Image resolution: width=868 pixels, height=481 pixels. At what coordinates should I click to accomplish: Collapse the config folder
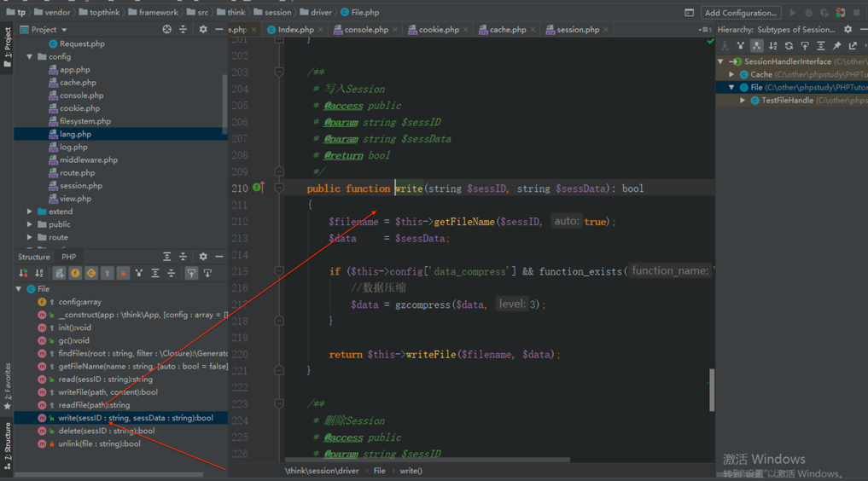29,56
